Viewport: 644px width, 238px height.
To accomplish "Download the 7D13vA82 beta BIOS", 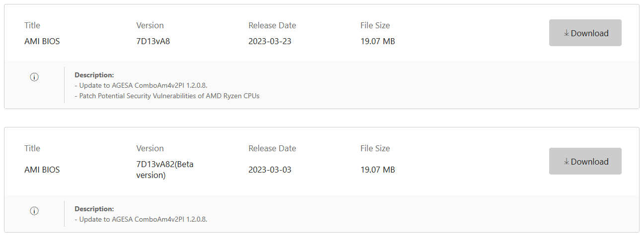I will click(585, 161).
